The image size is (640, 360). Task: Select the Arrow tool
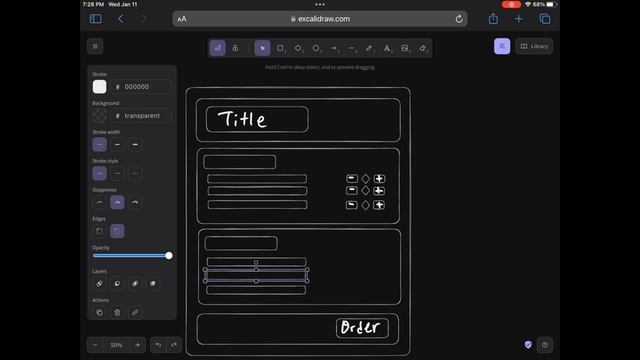(x=334, y=48)
